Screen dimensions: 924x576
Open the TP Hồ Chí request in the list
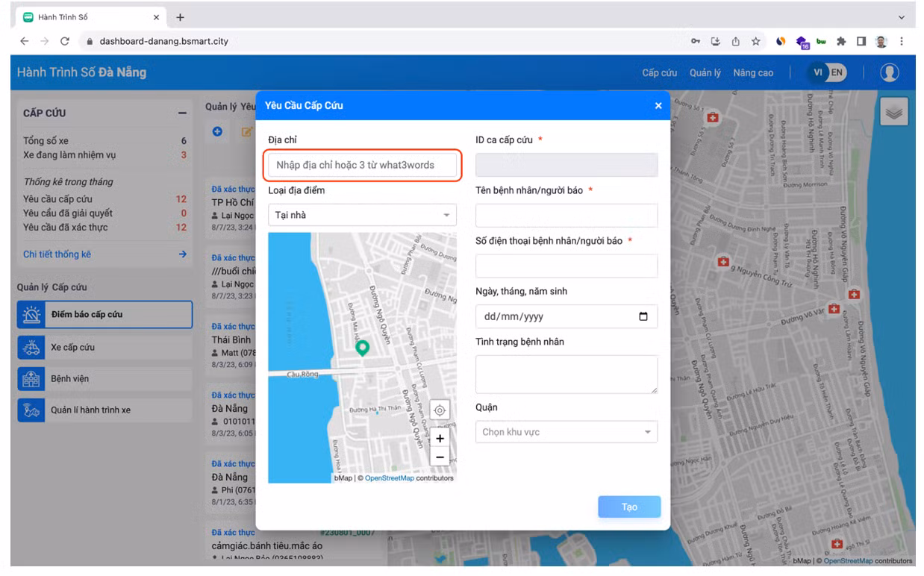pyautogui.click(x=233, y=202)
